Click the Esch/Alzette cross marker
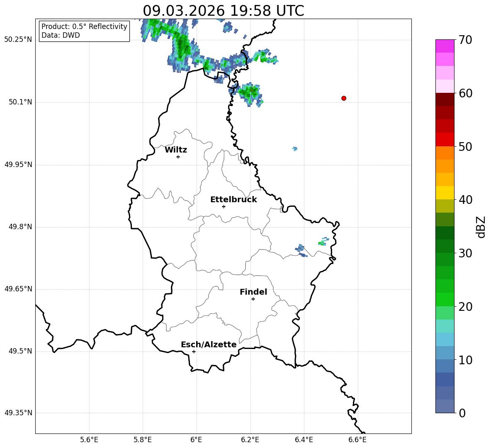Image resolution: width=491 pixels, height=448 pixels. 194,351
